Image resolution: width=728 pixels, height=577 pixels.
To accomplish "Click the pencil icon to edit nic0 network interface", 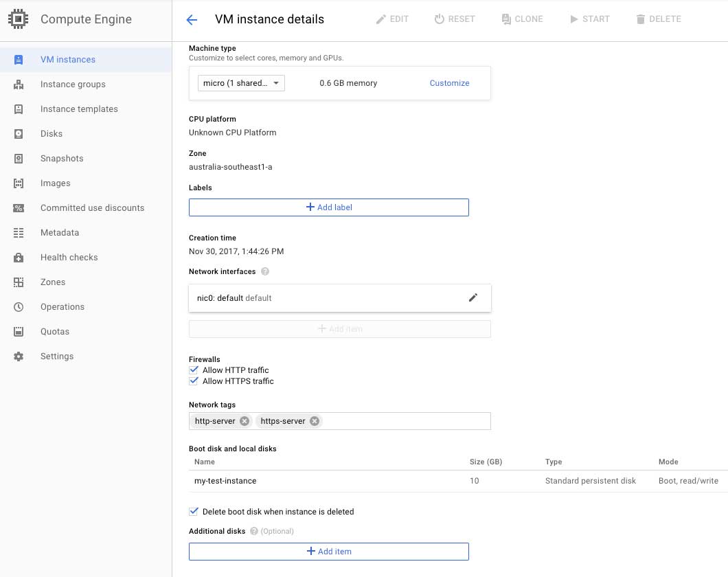I will (473, 298).
